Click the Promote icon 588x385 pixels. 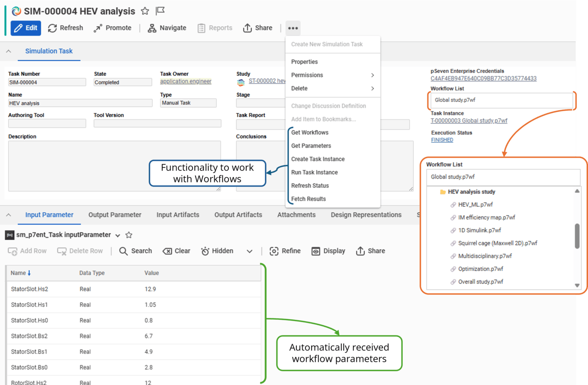(97, 28)
